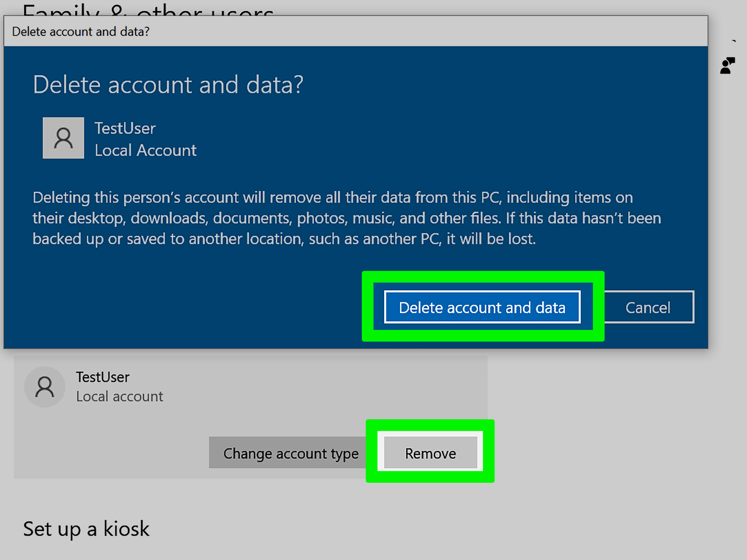Click 'Local Account' label in dialog
Screen dimensions: 747x560
[146, 150]
